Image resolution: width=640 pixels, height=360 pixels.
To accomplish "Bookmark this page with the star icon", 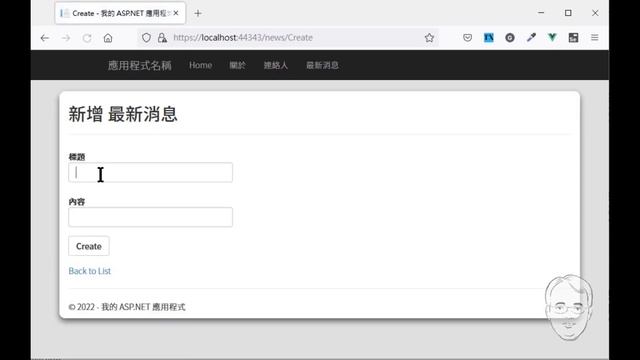I will (x=429, y=38).
